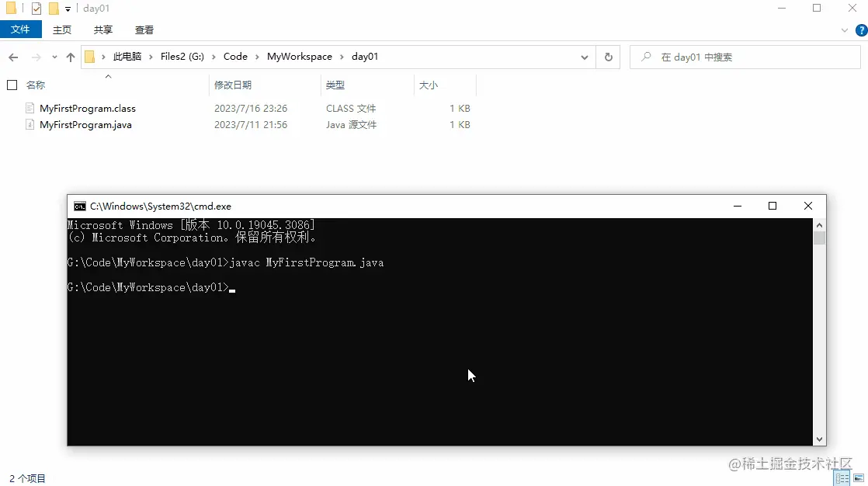Expand chevron after 此电脑 breadcrumb
Viewport: 868px width, 486px height.
click(x=151, y=57)
